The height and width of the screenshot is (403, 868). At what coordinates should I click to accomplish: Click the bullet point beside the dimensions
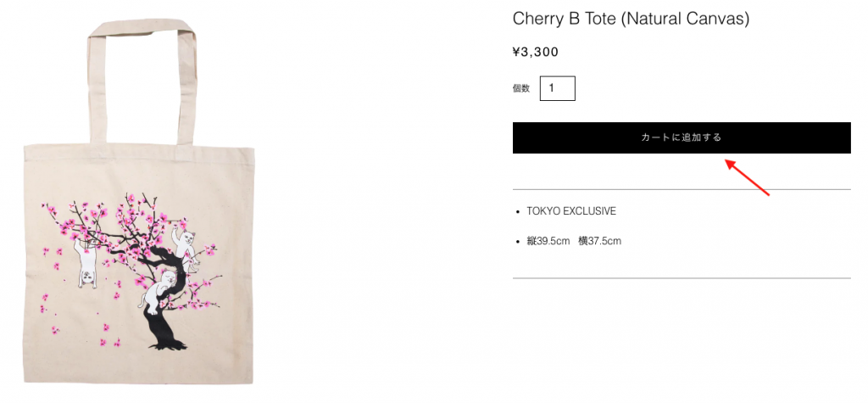coord(518,242)
